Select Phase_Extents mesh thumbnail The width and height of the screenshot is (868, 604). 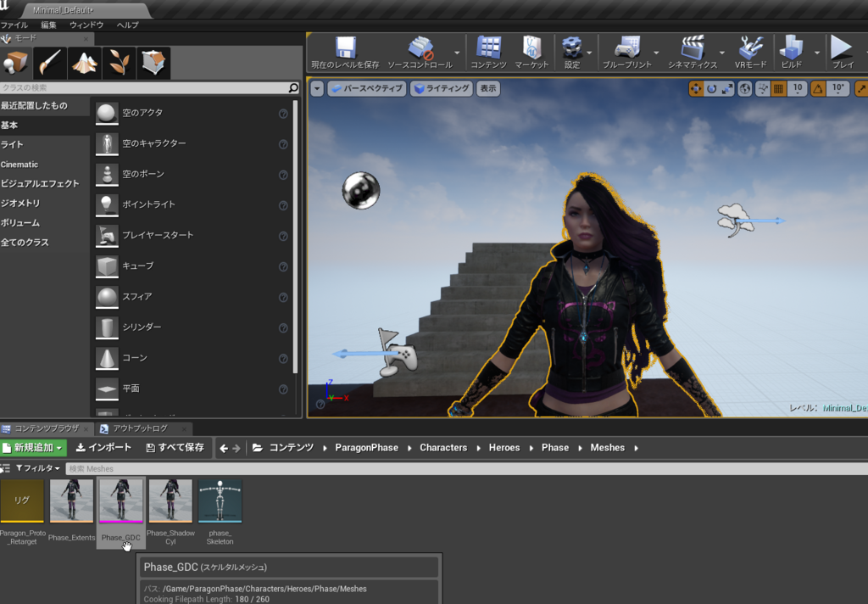(71, 501)
